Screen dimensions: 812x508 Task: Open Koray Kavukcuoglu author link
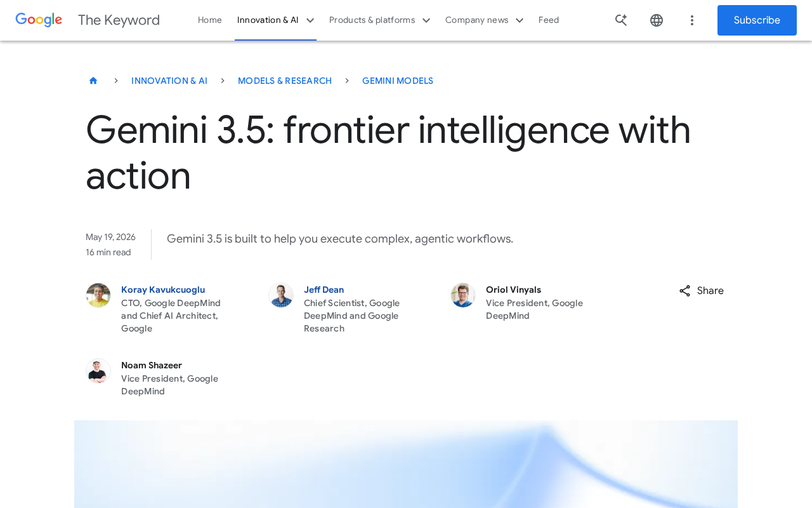coord(163,290)
